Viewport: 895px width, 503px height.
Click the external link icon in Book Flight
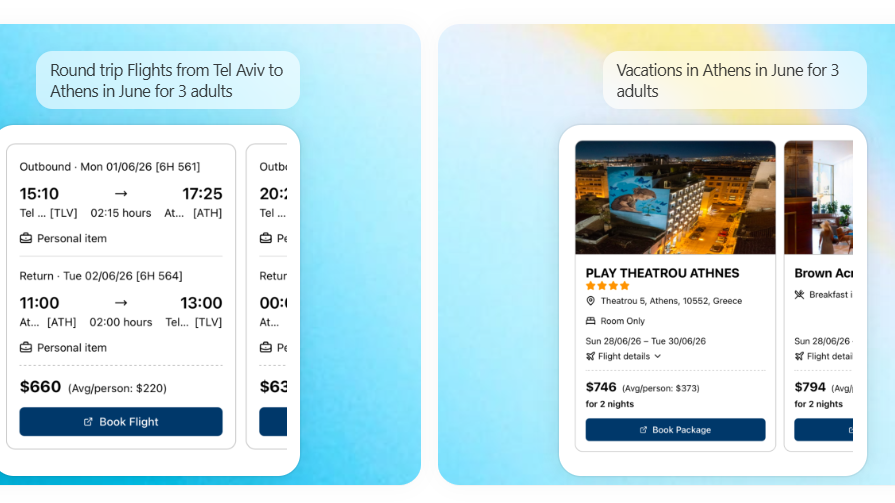point(88,422)
